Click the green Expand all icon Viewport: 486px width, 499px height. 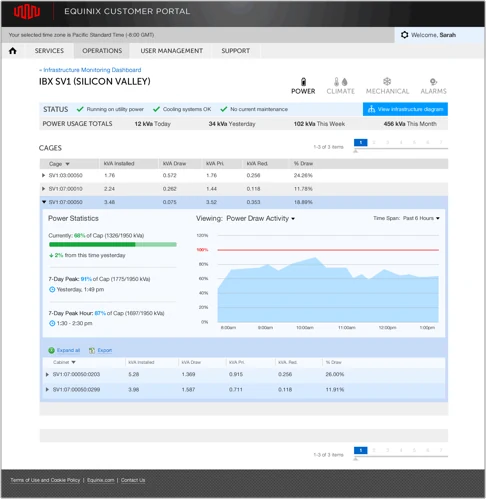(51, 350)
